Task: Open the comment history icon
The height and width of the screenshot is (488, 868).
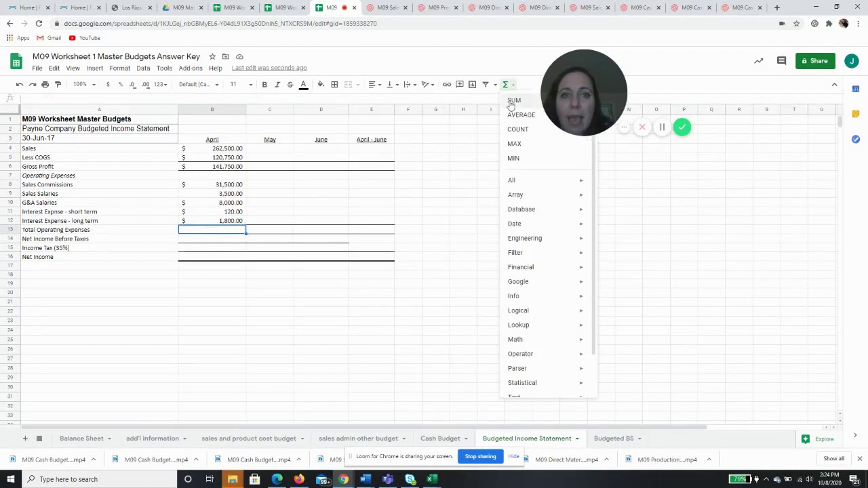Action: pyautogui.click(x=781, y=61)
